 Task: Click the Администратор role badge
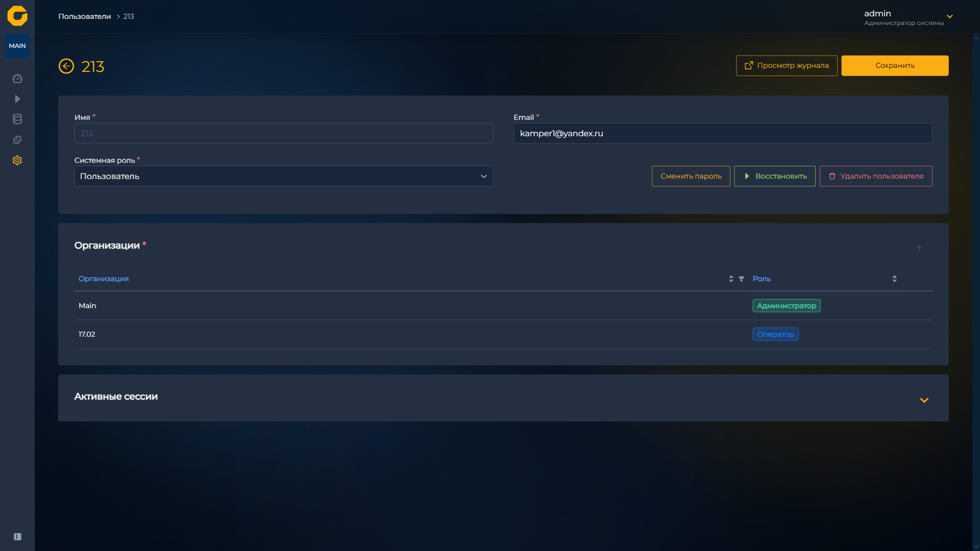787,306
